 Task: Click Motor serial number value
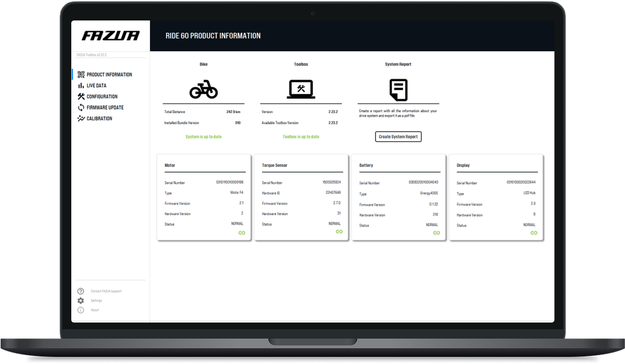point(230,182)
